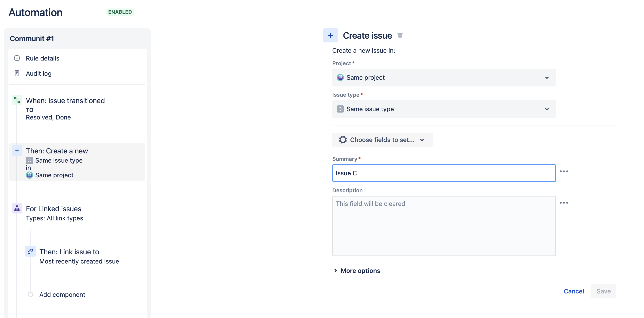Cancel editing the Create issue action
This screenshot has height=318, width=644.
tap(574, 291)
